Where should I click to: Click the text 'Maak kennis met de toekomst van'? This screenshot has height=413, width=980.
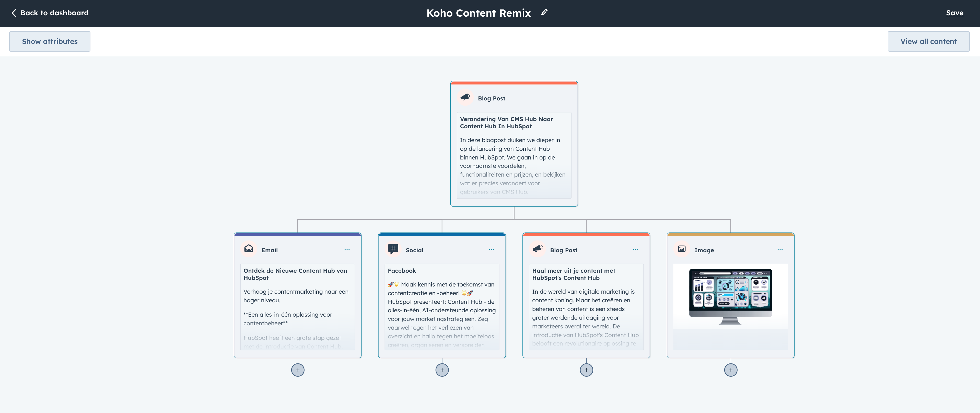pyautogui.click(x=447, y=284)
